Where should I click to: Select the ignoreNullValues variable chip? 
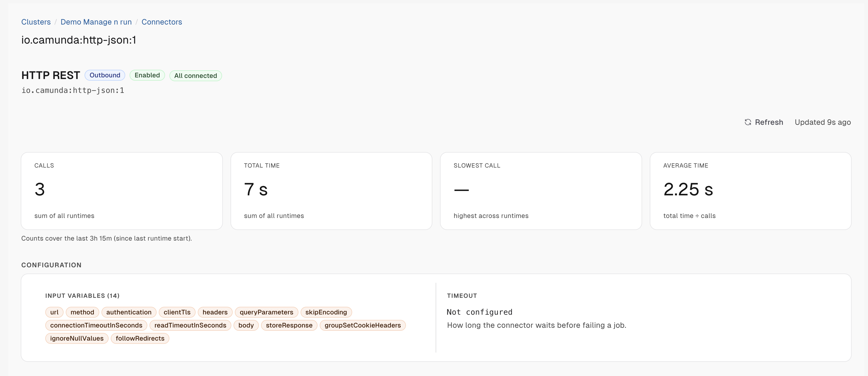(77, 338)
